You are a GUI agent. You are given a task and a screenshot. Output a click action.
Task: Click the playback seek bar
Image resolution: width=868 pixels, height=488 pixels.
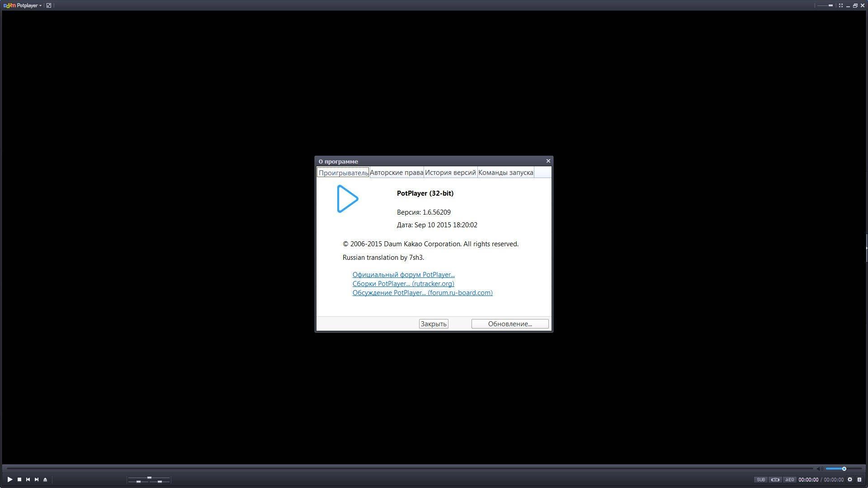pyautogui.click(x=410, y=469)
